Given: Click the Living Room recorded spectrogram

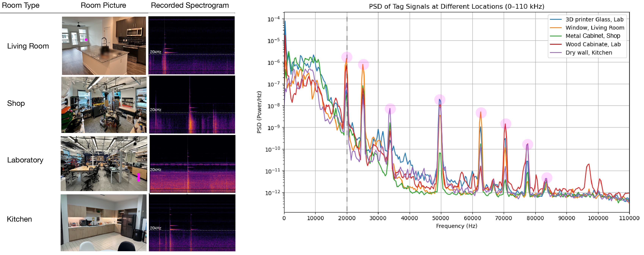Looking at the screenshot, I should (192, 45).
